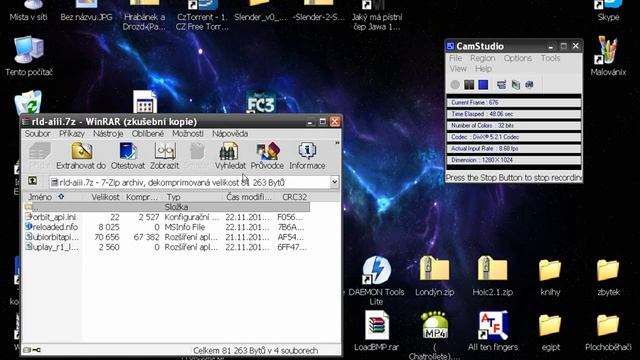The width and height of the screenshot is (640, 360).
Task: Open Vyhledat binoculars tool
Action: click(230, 156)
